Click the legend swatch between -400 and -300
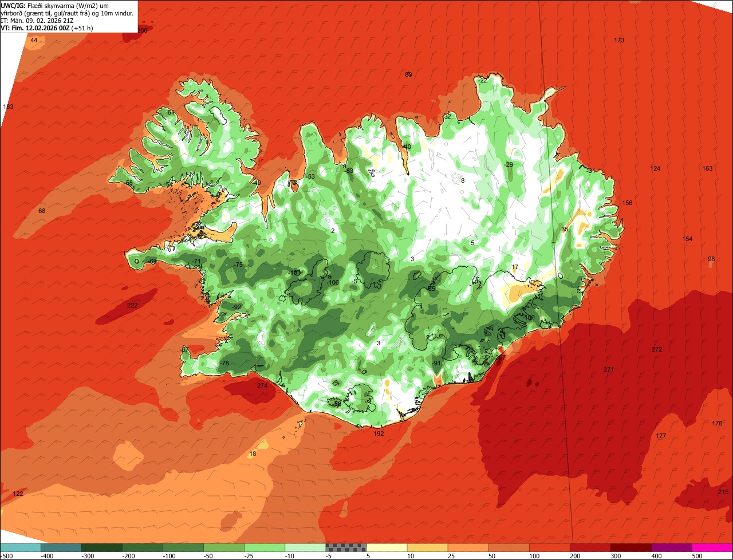The width and height of the screenshot is (733, 560). click(x=61, y=547)
